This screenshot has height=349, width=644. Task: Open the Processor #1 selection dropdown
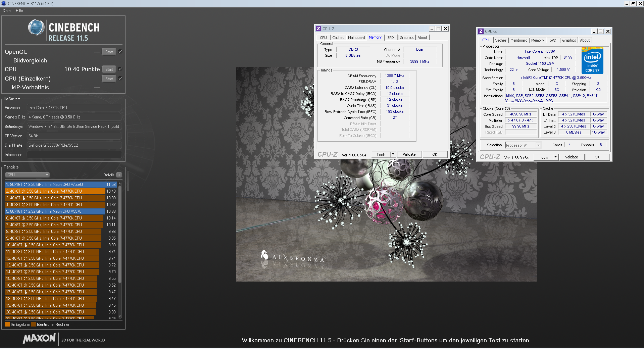[523, 145]
